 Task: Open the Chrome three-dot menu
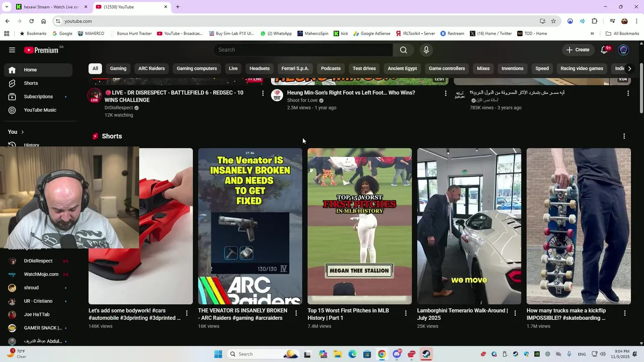tap(636, 21)
